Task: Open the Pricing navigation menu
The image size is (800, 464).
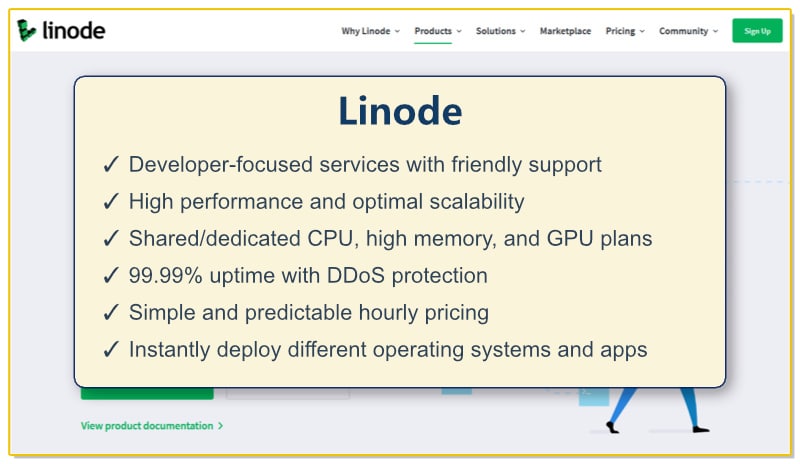Action: pyautogui.click(x=620, y=31)
